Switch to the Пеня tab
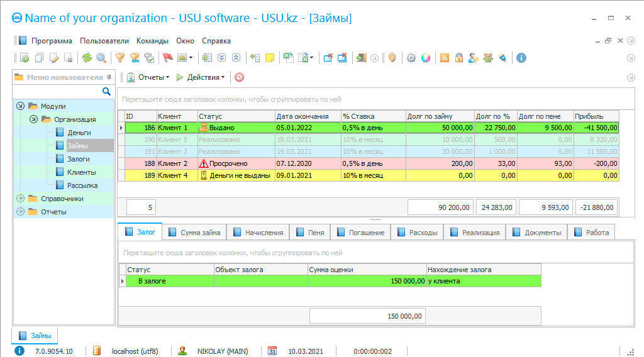Viewport: 644px width, 357px height. coord(311,233)
